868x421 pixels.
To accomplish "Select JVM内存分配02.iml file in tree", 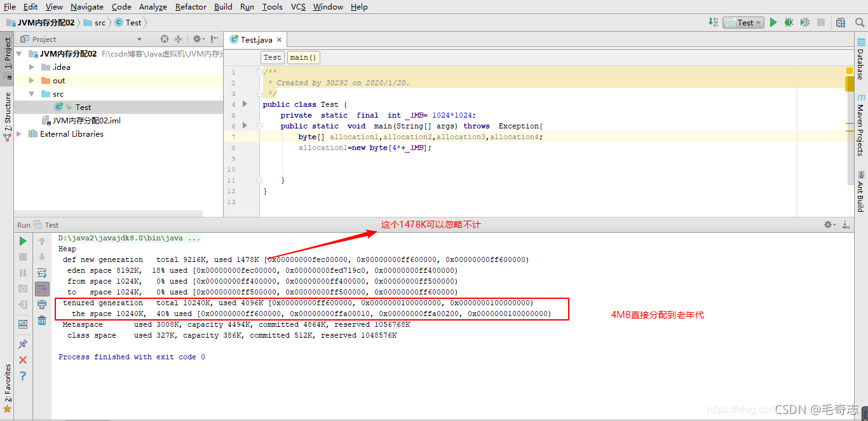I will pyautogui.click(x=81, y=120).
